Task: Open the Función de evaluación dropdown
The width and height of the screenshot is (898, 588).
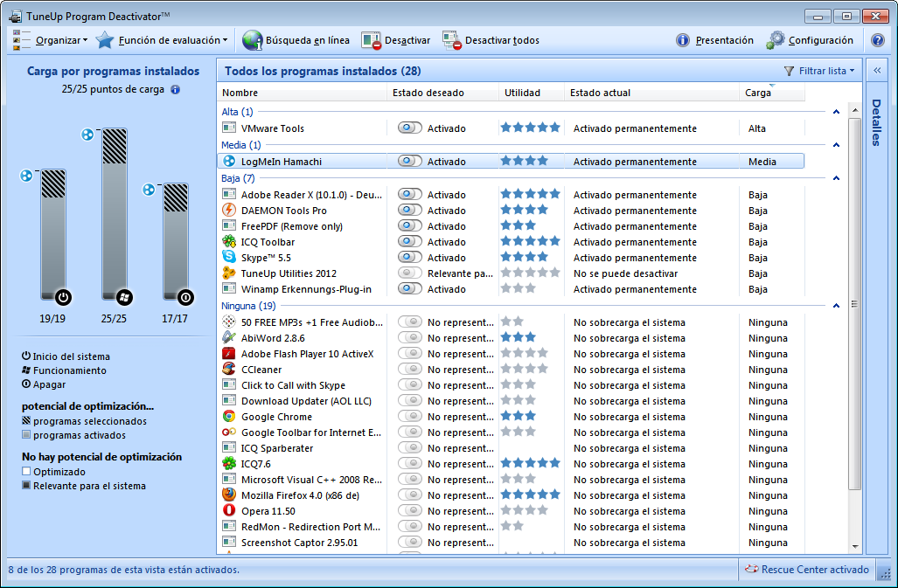Action: (x=162, y=40)
